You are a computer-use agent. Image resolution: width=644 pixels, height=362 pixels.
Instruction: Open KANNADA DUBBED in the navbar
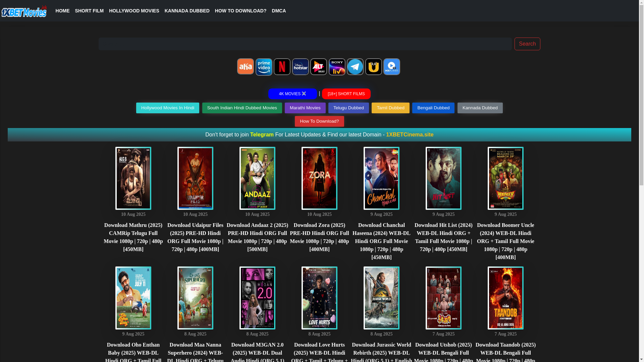click(x=187, y=11)
